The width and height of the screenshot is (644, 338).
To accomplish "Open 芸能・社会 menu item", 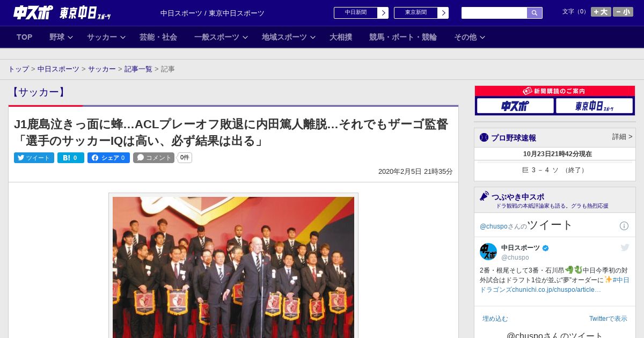I will pyautogui.click(x=158, y=37).
